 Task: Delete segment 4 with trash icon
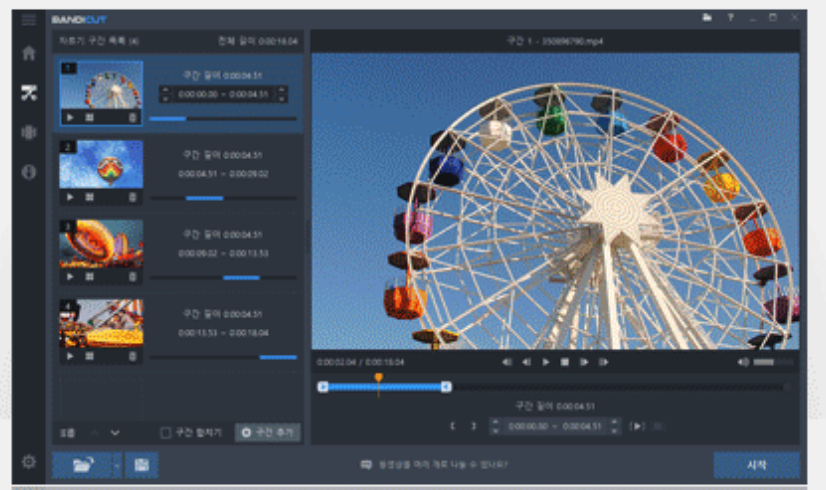tap(133, 356)
